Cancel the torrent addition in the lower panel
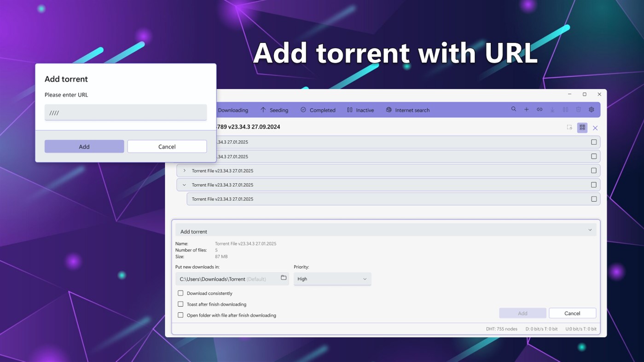This screenshot has height=362, width=644. pyautogui.click(x=572, y=313)
